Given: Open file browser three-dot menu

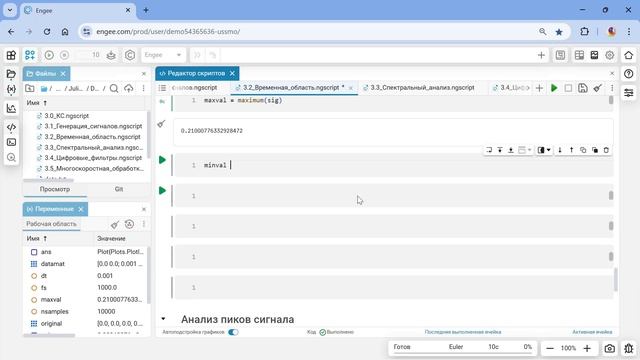Looking at the screenshot, I should pyautogui.click(x=143, y=89).
